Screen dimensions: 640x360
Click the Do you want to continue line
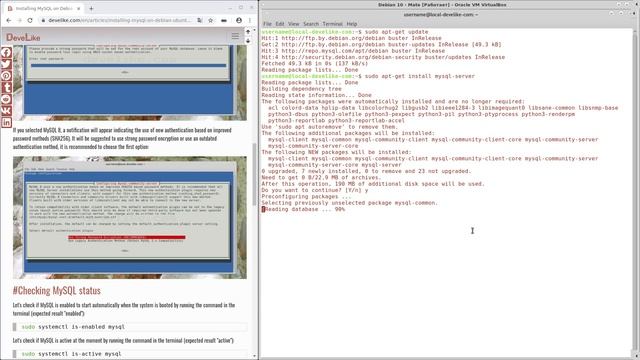(x=315, y=190)
